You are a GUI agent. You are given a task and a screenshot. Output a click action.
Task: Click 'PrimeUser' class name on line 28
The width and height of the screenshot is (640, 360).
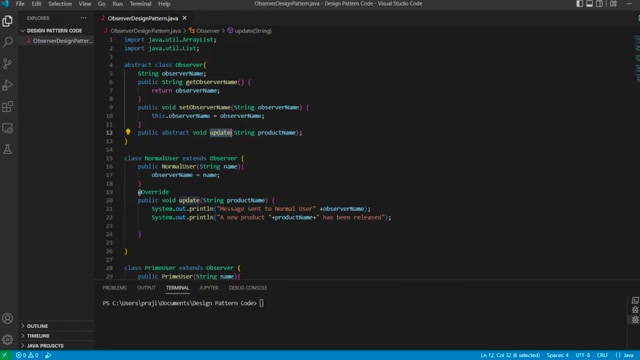click(x=160, y=268)
